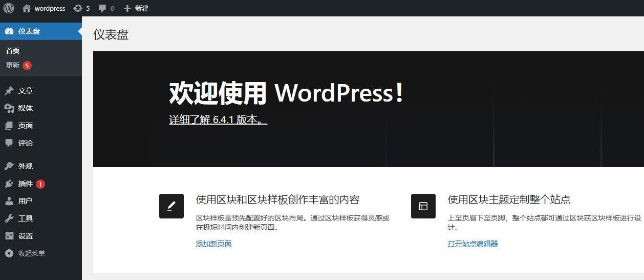Screen dimensions: 644x280
Task: Click the pushpin icon for 文章
Action: (x=9, y=91)
